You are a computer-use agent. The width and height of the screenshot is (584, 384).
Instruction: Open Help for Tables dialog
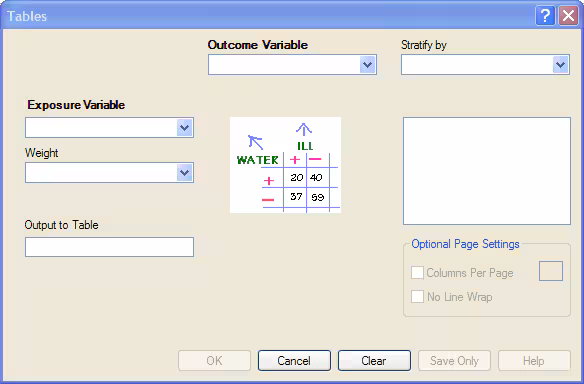click(534, 361)
